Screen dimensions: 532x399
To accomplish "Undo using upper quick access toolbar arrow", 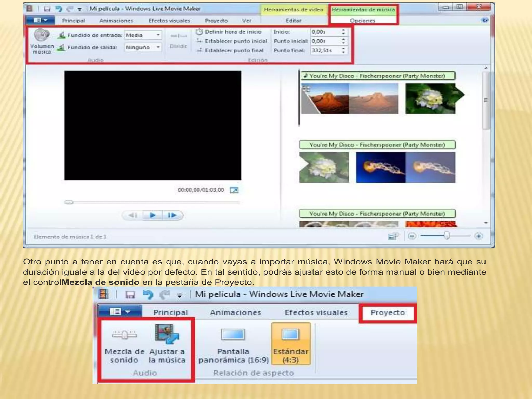I will coord(59,9).
